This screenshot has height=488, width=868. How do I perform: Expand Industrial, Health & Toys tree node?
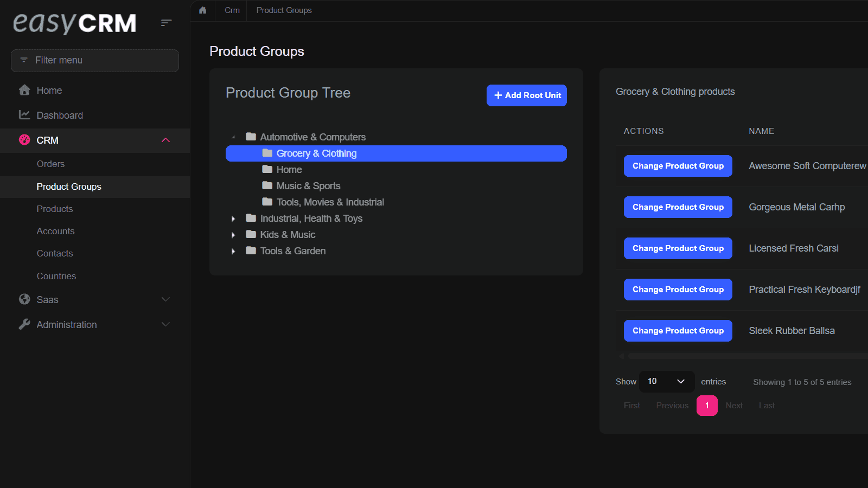pyautogui.click(x=233, y=219)
